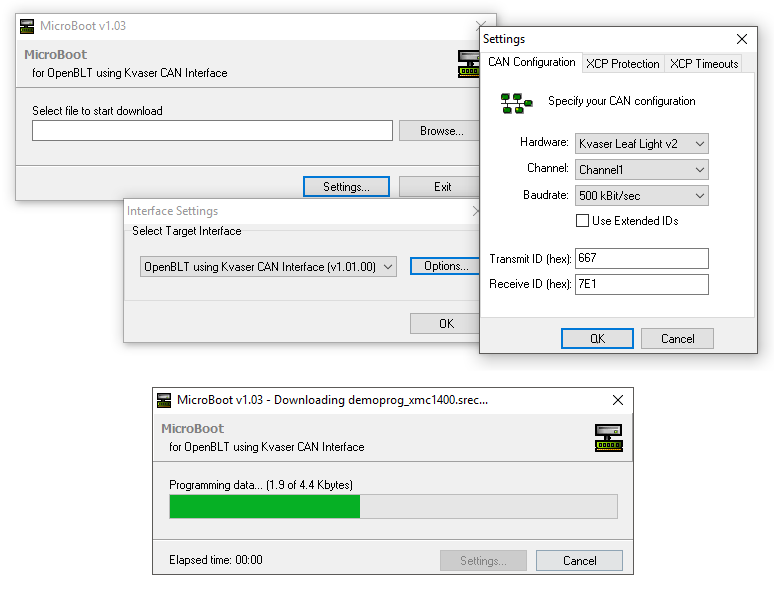Open the XCP Timeouts tab
Image resolution: width=774 pixels, height=600 pixels.
(x=703, y=64)
